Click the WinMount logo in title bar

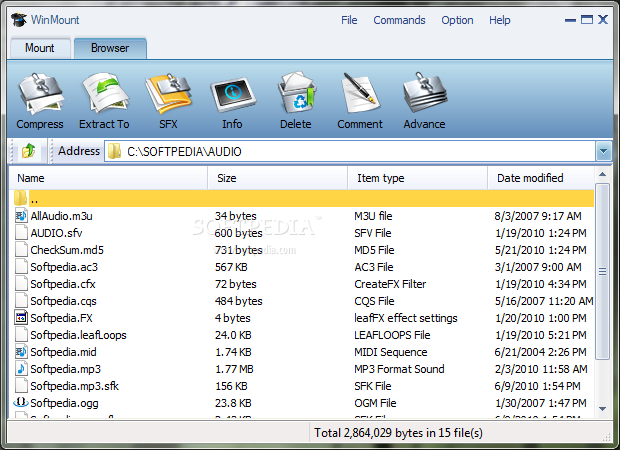point(19,19)
